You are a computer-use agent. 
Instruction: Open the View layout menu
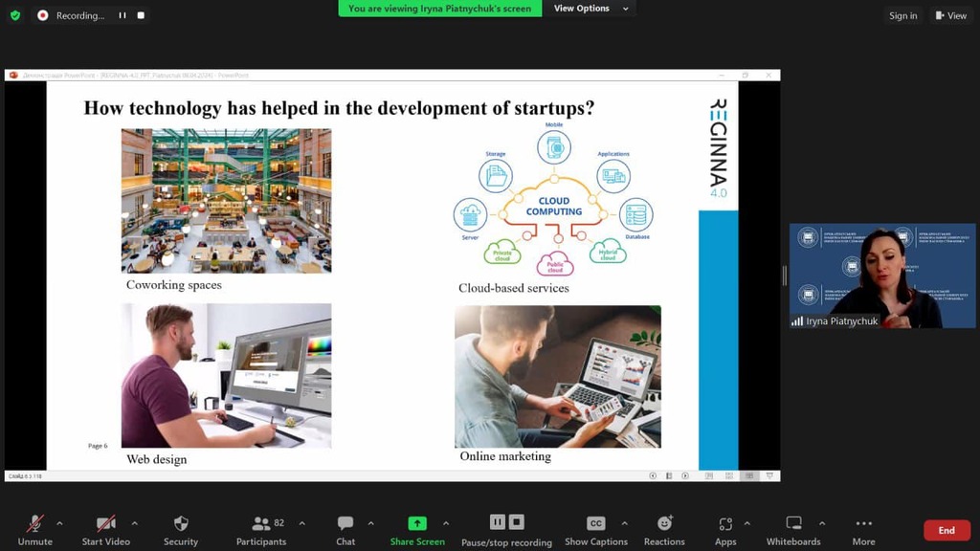(x=951, y=15)
